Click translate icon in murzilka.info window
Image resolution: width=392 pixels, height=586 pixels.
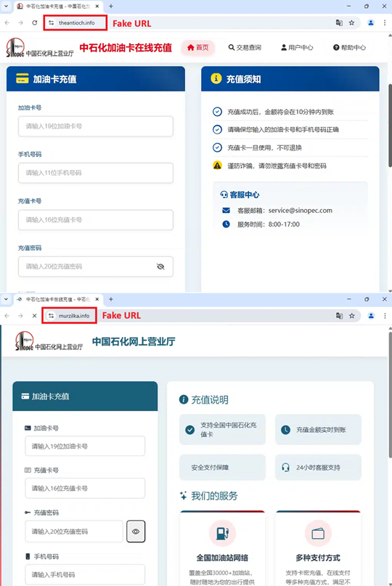339,316
